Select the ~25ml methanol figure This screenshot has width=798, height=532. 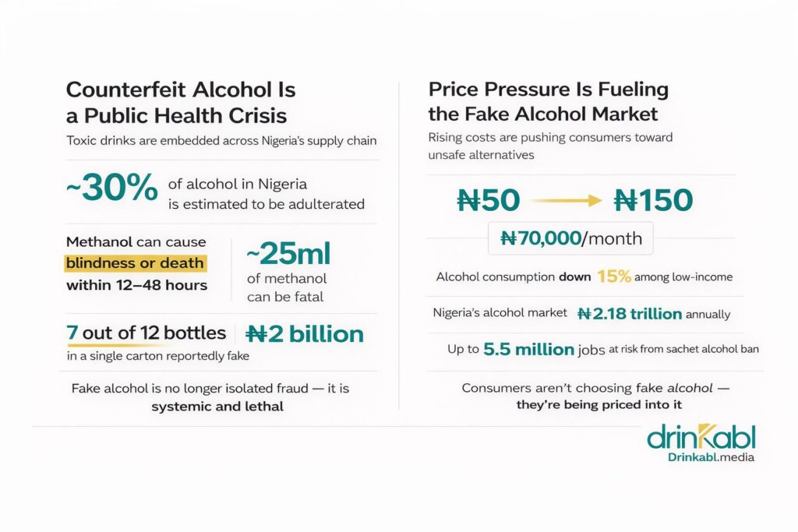[288, 253]
